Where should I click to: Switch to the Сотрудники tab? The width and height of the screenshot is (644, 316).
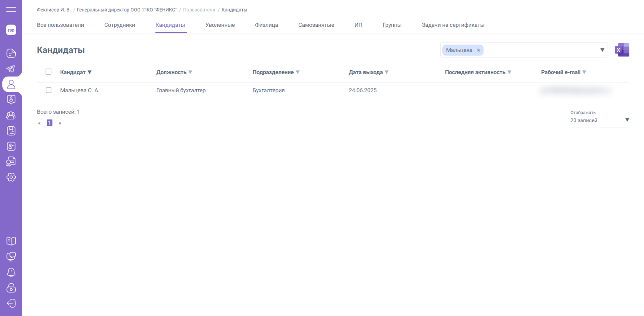[120, 25]
